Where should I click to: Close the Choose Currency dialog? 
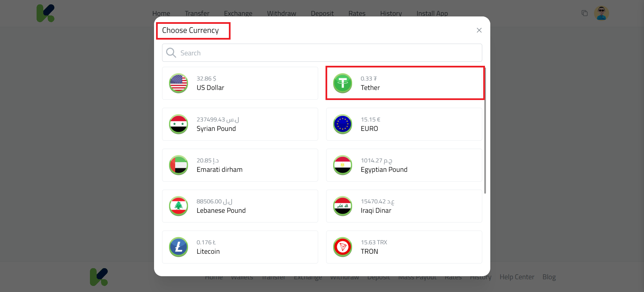(x=479, y=30)
